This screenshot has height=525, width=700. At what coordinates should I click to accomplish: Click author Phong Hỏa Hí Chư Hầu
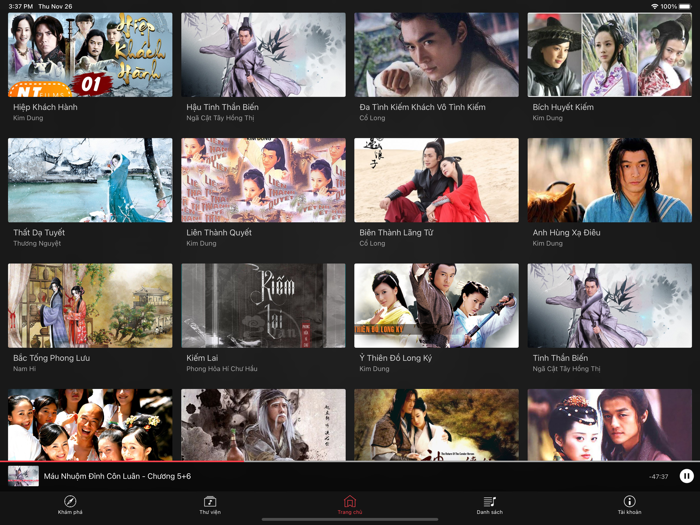pyautogui.click(x=221, y=369)
